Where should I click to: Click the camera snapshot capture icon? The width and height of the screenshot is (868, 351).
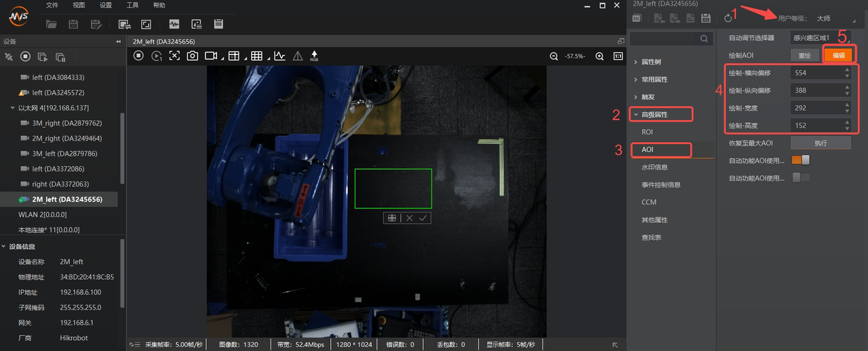click(x=193, y=56)
